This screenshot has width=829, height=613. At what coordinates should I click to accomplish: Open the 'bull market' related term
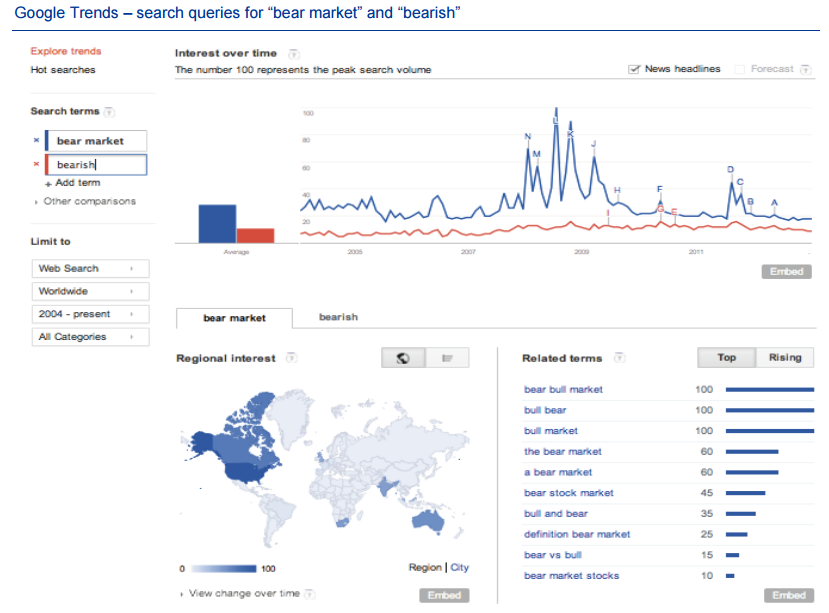click(550, 431)
